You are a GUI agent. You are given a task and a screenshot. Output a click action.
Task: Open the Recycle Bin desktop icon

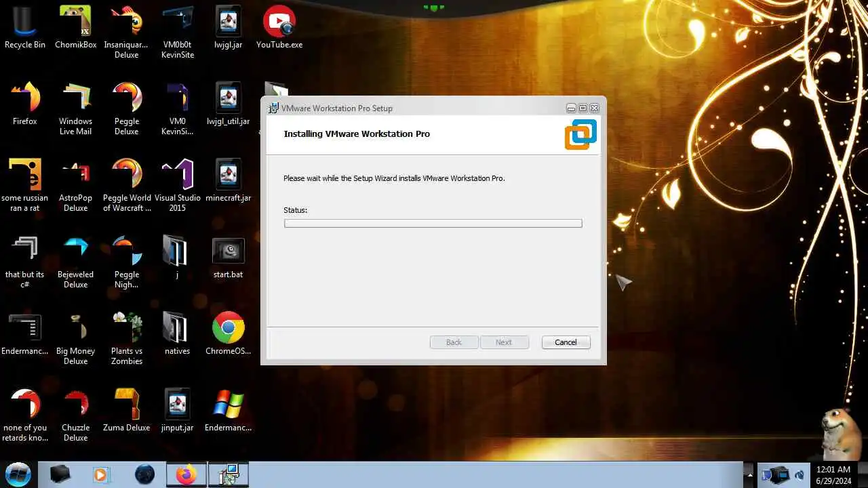tap(24, 27)
